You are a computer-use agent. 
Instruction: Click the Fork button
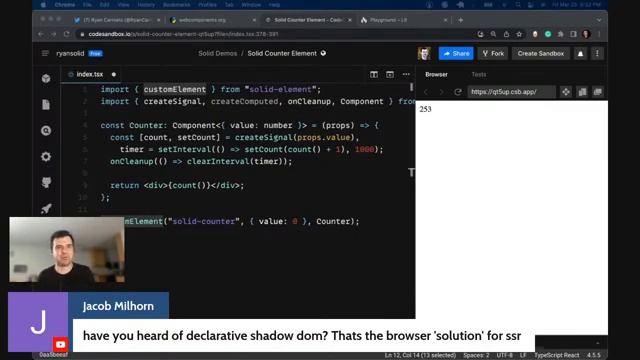coord(493,53)
